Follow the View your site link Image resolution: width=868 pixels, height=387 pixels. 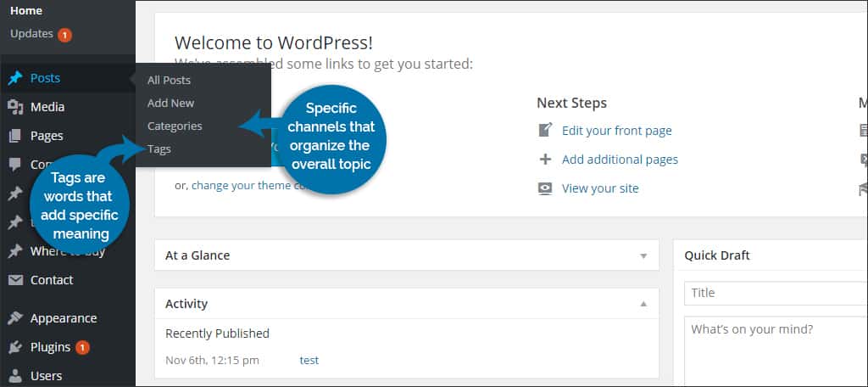point(600,188)
